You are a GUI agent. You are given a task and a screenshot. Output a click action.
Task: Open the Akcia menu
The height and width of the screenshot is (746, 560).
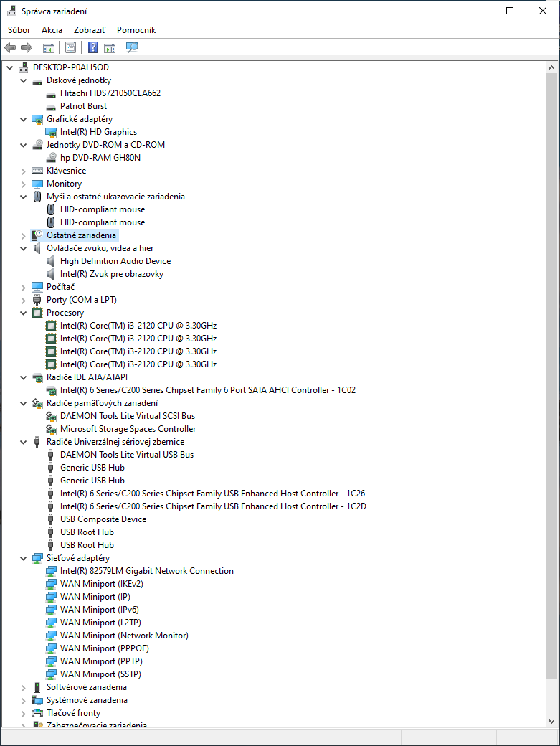52,30
